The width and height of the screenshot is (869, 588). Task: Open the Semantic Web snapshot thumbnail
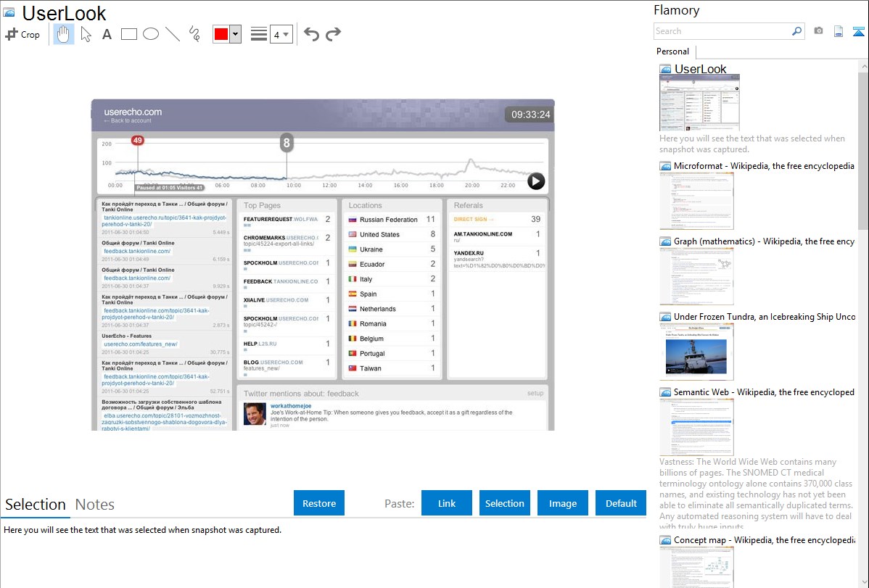click(x=696, y=427)
